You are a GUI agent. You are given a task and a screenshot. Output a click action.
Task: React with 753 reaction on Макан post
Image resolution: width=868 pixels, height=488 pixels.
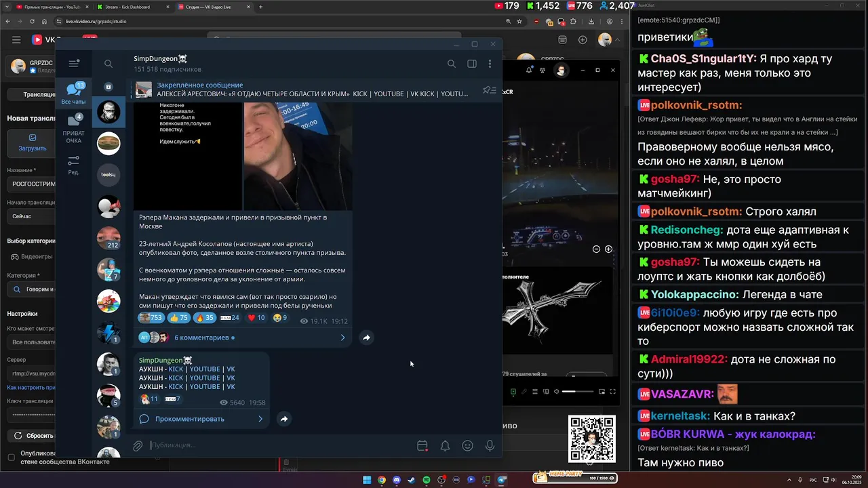[x=151, y=318]
